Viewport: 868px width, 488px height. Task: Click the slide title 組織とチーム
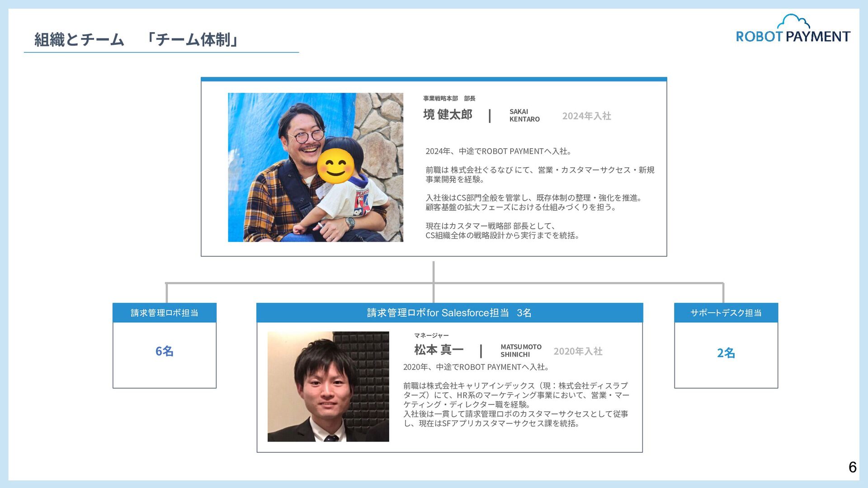coord(79,40)
